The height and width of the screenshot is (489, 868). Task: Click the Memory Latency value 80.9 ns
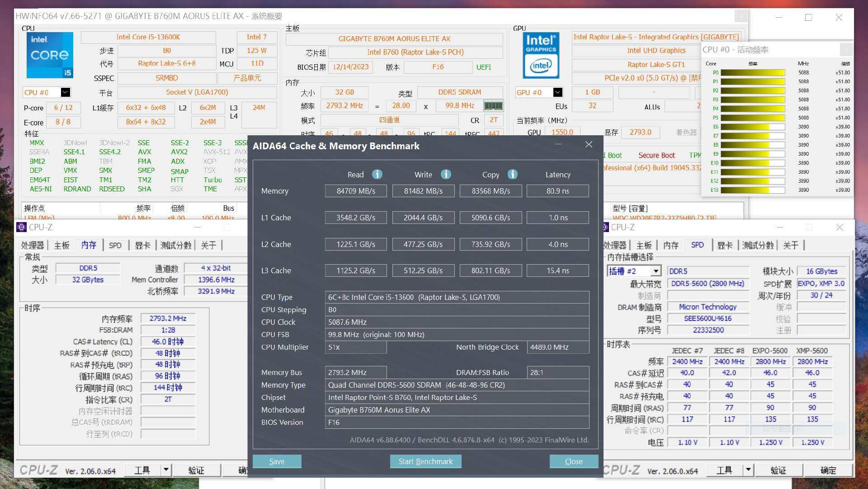[558, 191]
